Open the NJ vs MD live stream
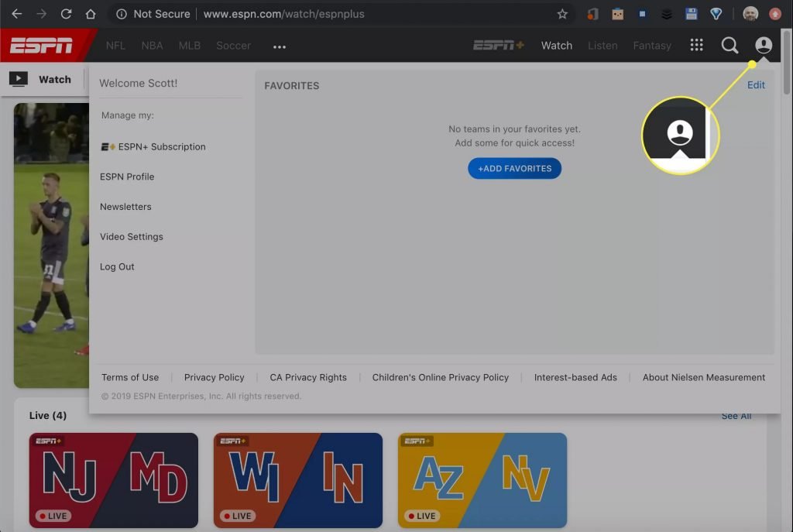This screenshot has width=793, height=532. (114, 480)
